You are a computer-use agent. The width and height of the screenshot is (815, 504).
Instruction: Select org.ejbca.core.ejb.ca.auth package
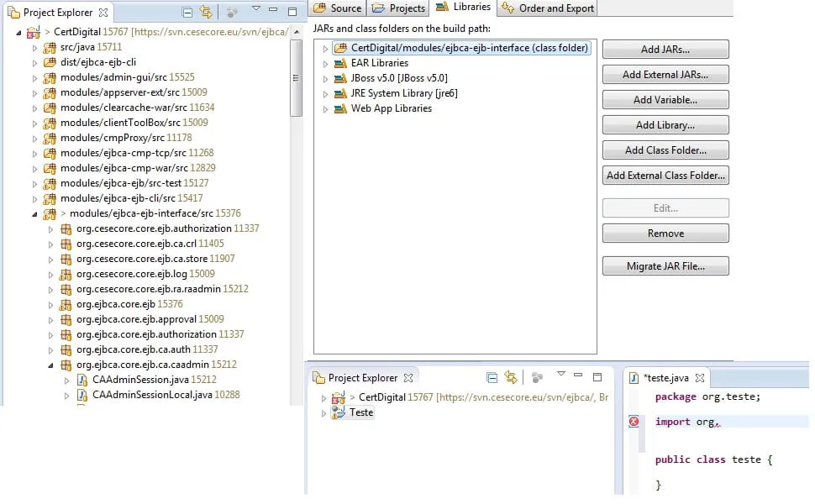point(147,349)
